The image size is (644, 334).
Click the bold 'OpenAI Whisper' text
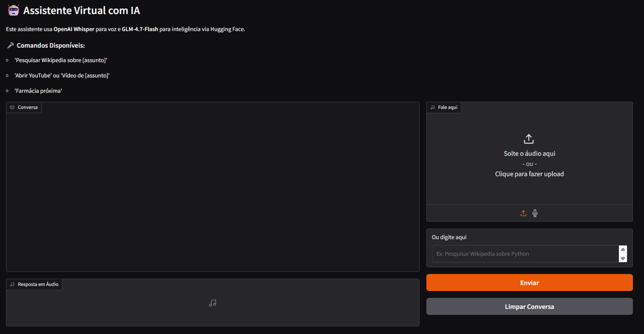click(74, 29)
